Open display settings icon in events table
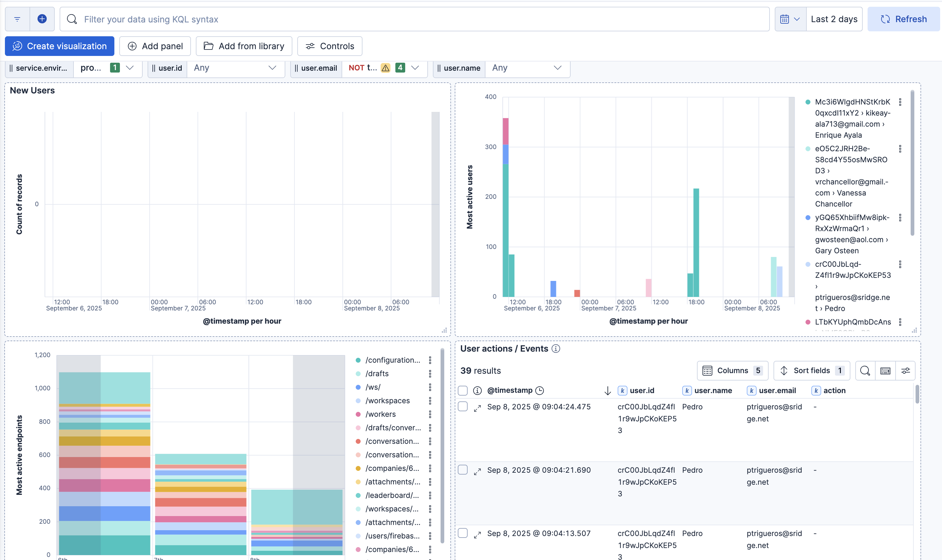Viewport: 942px width, 560px height. (905, 371)
